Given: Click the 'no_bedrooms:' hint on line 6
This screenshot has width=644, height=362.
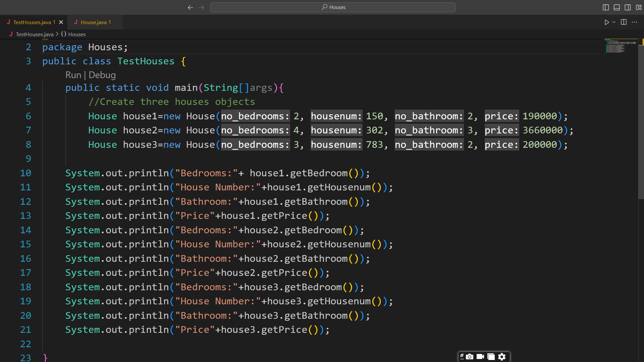Looking at the screenshot, I should [255, 116].
